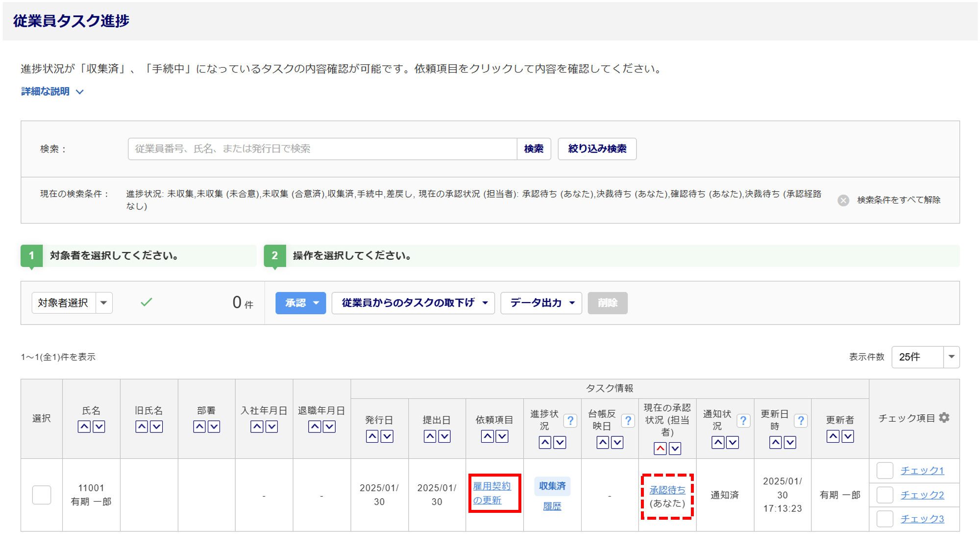Open the 対象者選択 dropdown
The width and height of the screenshot is (980, 555).
pyautogui.click(x=72, y=303)
